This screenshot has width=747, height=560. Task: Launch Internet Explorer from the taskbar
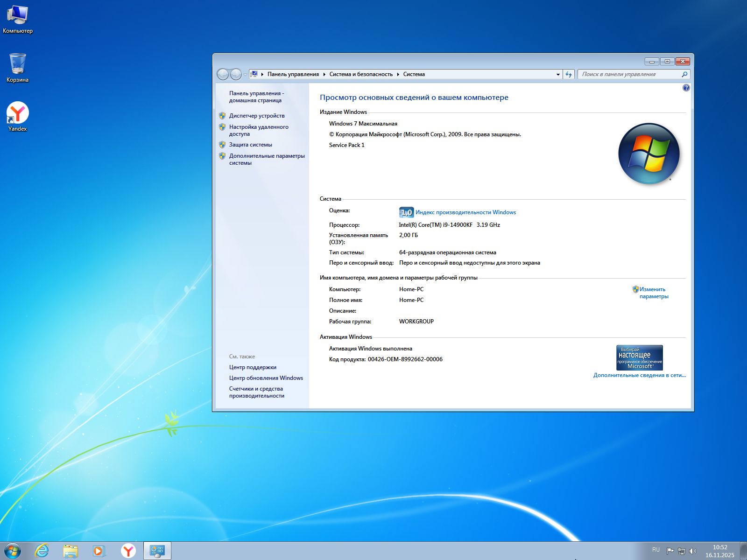42,551
